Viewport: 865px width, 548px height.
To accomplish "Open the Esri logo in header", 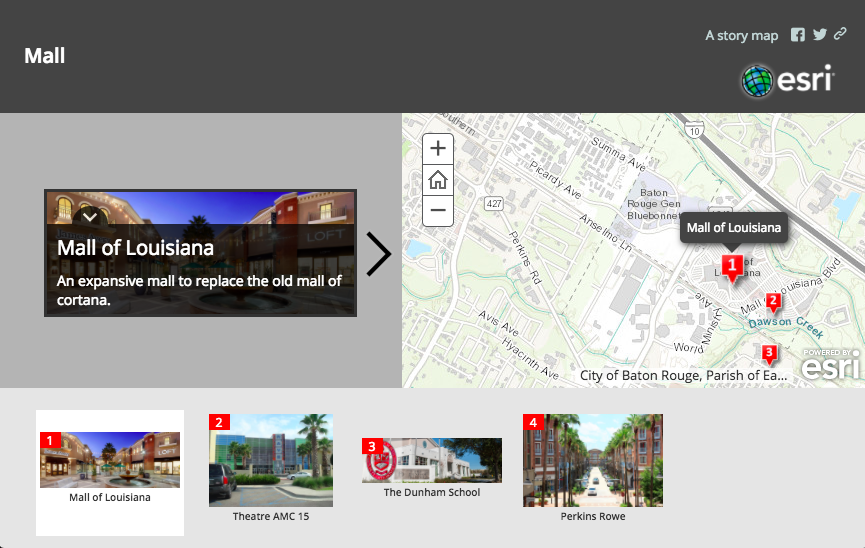I will (788, 81).
